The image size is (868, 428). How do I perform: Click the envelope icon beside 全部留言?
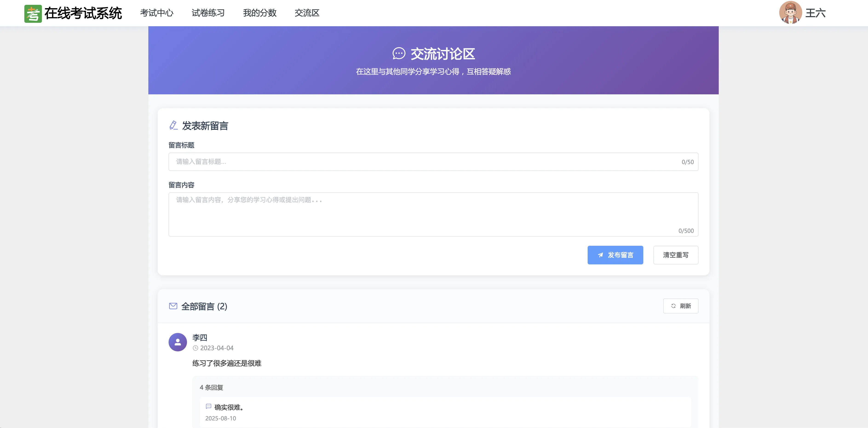pyautogui.click(x=173, y=306)
